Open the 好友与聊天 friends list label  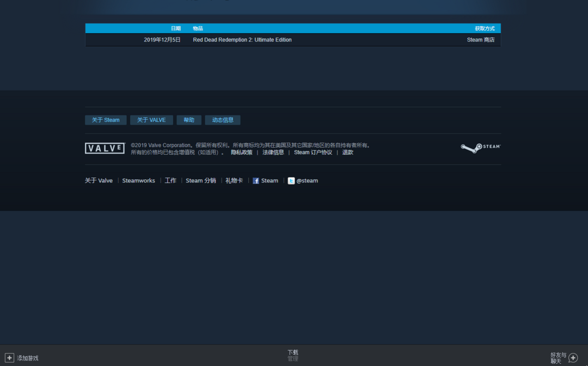[x=559, y=358]
